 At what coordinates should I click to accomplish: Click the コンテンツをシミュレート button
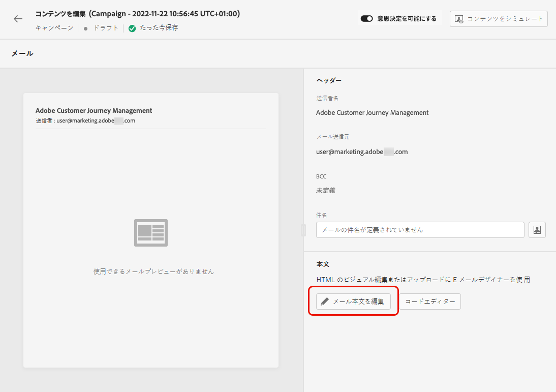(499, 19)
